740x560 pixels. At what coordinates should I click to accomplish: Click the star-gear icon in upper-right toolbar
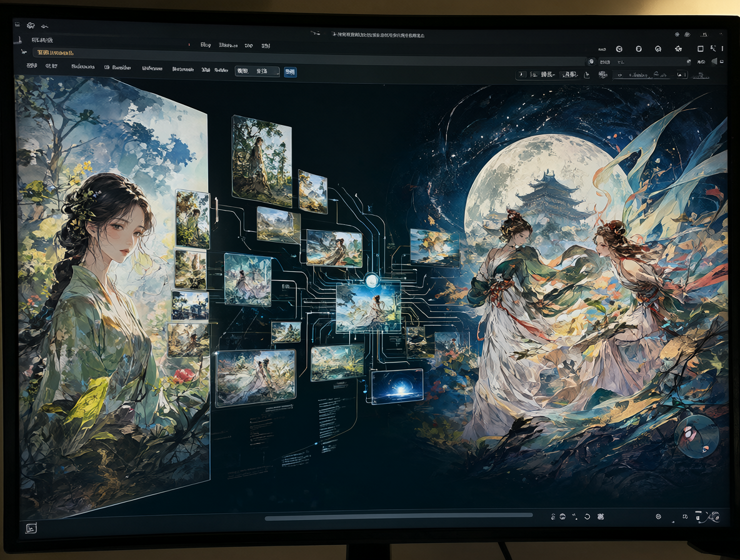coord(678,49)
